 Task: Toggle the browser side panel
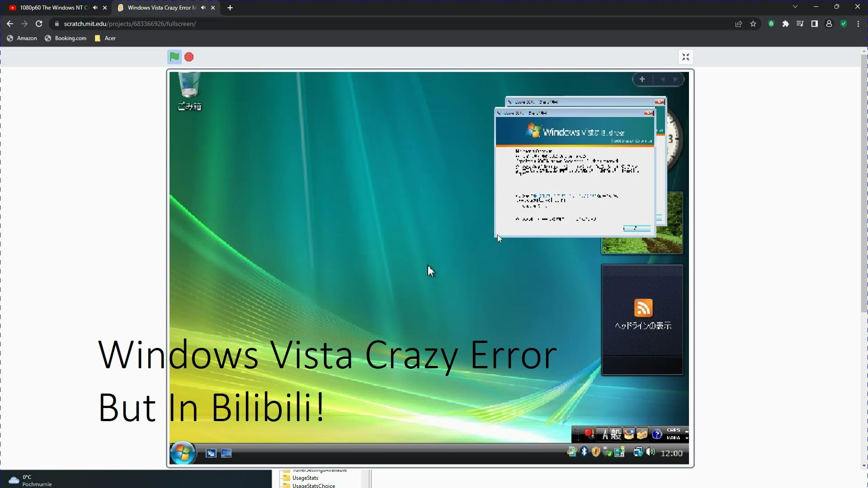click(x=815, y=24)
